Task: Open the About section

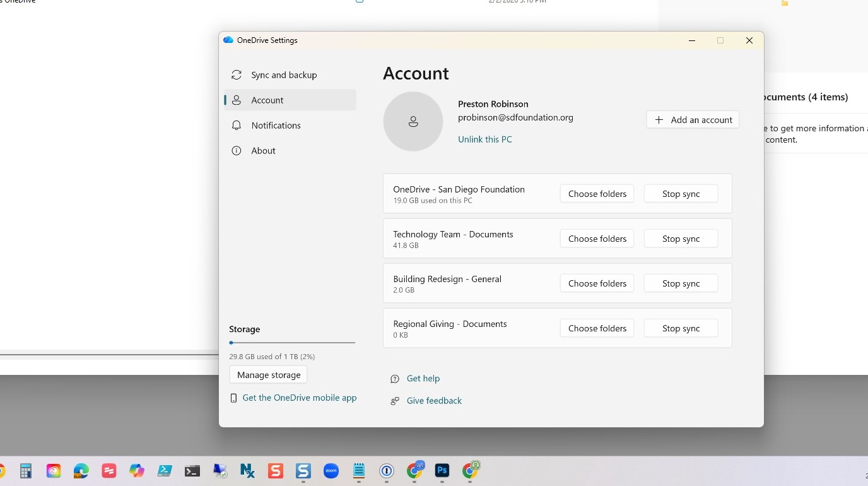Action: (290, 151)
